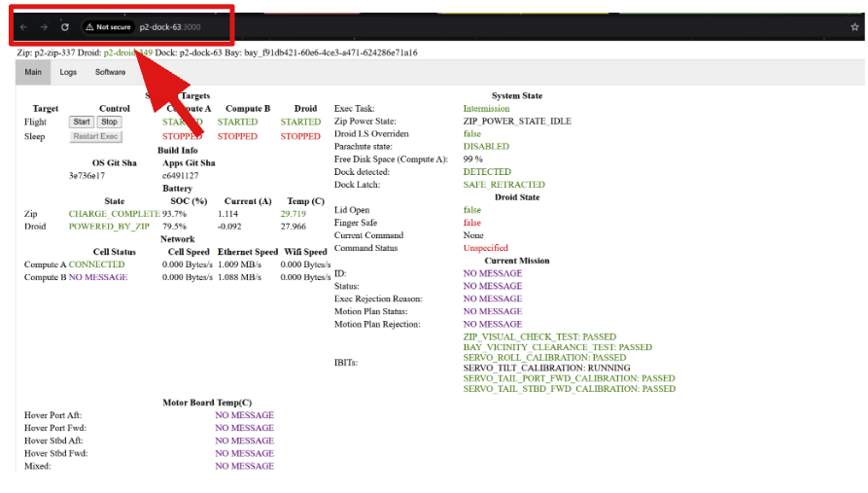Reload the page with refresh icon
The height and width of the screenshot is (493, 868).
click(65, 27)
